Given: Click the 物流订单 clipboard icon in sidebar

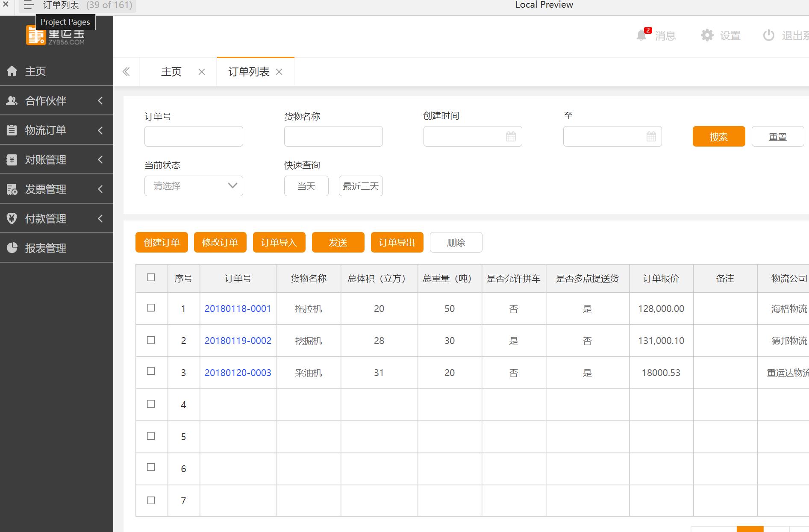Looking at the screenshot, I should coord(12,130).
